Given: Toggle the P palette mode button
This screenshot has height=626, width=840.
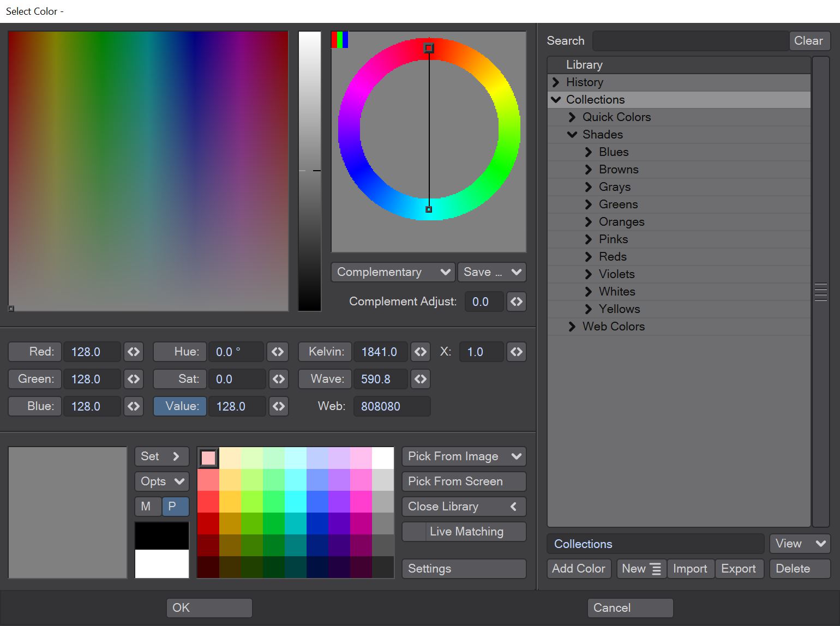Looking at the screenshot, I should click(175, 506).
